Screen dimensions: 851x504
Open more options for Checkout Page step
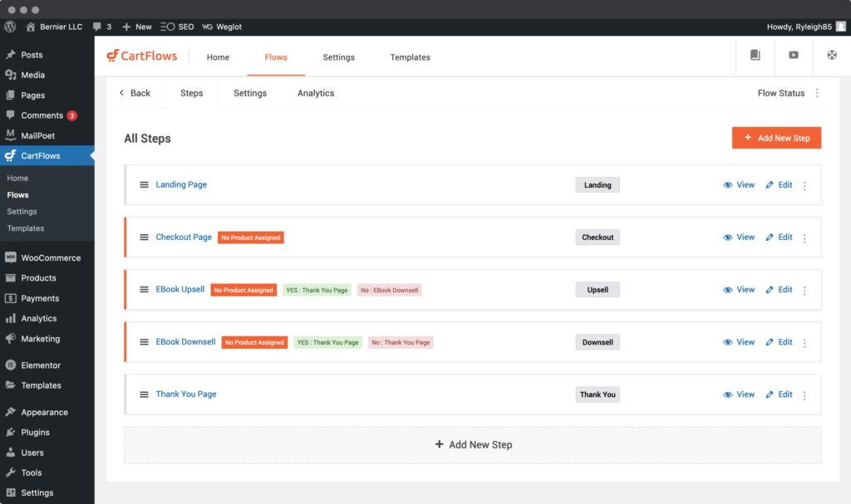(x=804, y=238)
